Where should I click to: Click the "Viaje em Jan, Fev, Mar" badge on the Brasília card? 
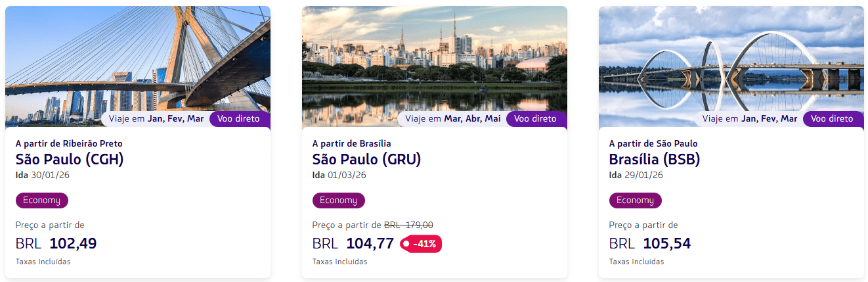pos(749,119)
